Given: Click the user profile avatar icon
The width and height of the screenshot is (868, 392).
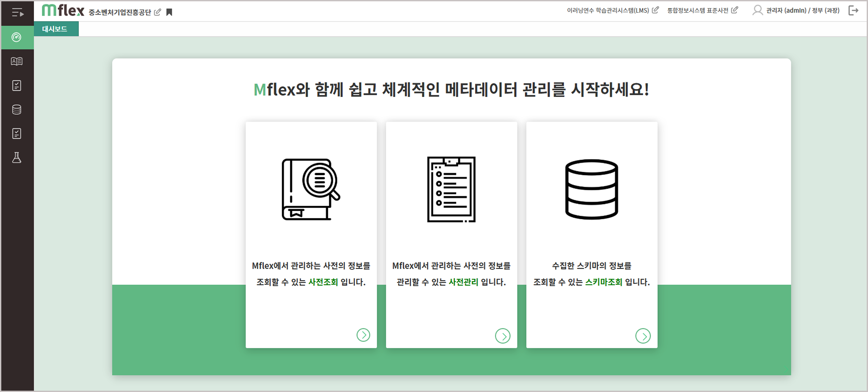Looking at the screenshot, I should [x=757, y=10].
